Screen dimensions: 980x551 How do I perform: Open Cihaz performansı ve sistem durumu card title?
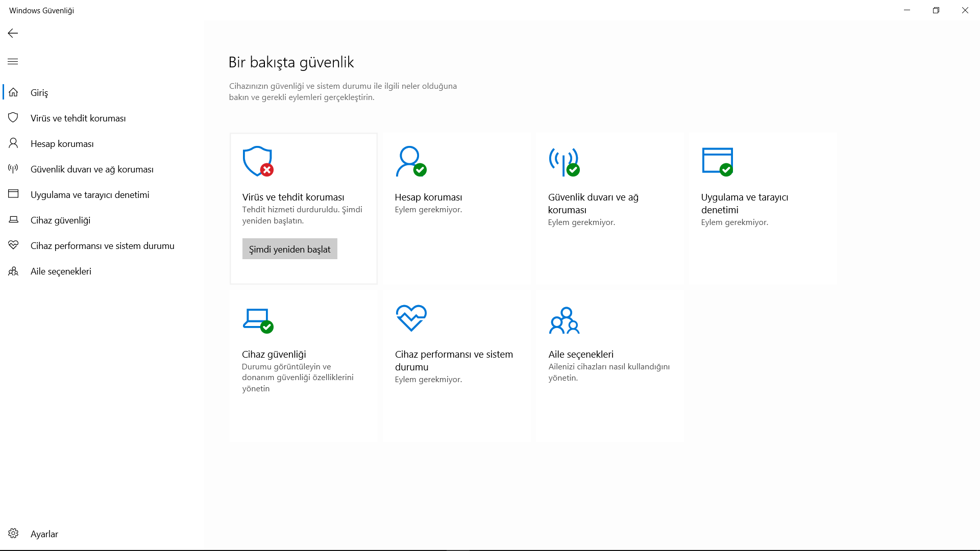tap(454, 360)
